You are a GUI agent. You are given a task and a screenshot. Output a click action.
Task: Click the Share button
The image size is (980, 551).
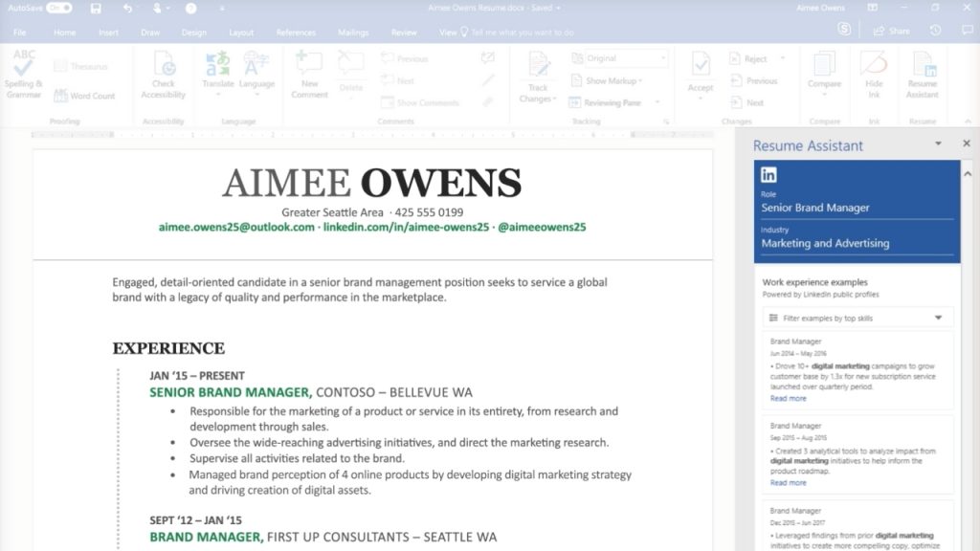891,31
